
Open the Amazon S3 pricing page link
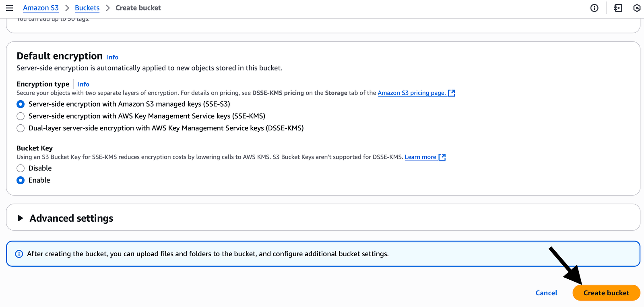(x=411, y=93)
